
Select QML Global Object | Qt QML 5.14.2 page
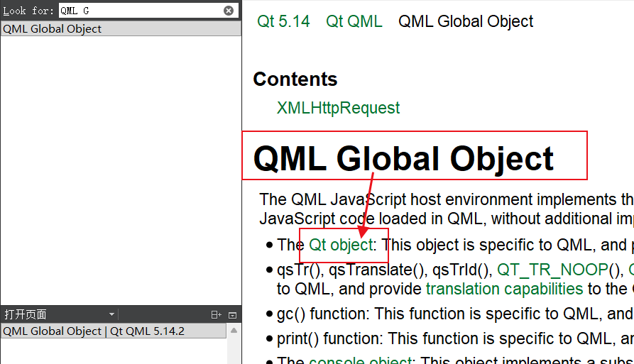point(113,331)
